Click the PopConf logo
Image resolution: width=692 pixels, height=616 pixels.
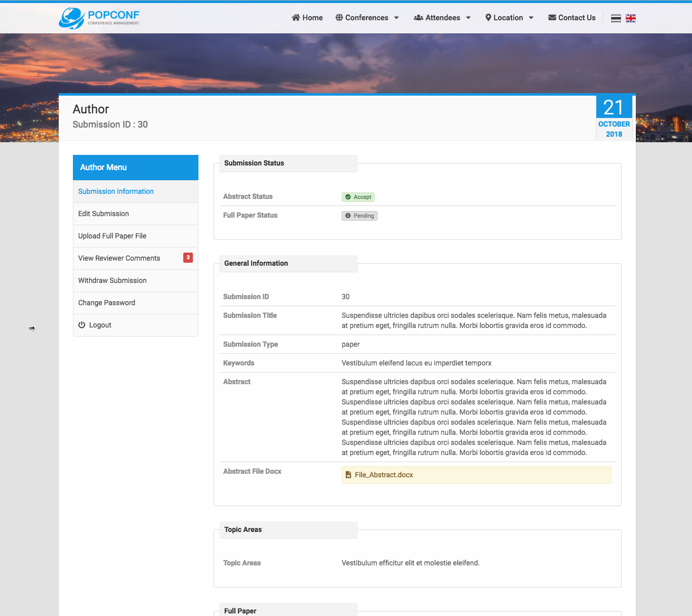tap(99, 18)
